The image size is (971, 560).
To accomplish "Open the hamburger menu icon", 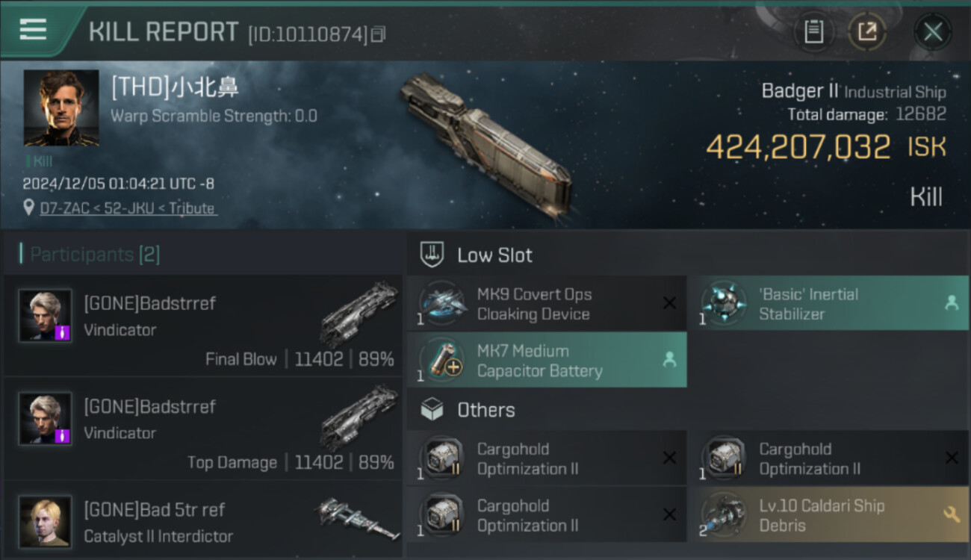I will [x=33, y=30].
